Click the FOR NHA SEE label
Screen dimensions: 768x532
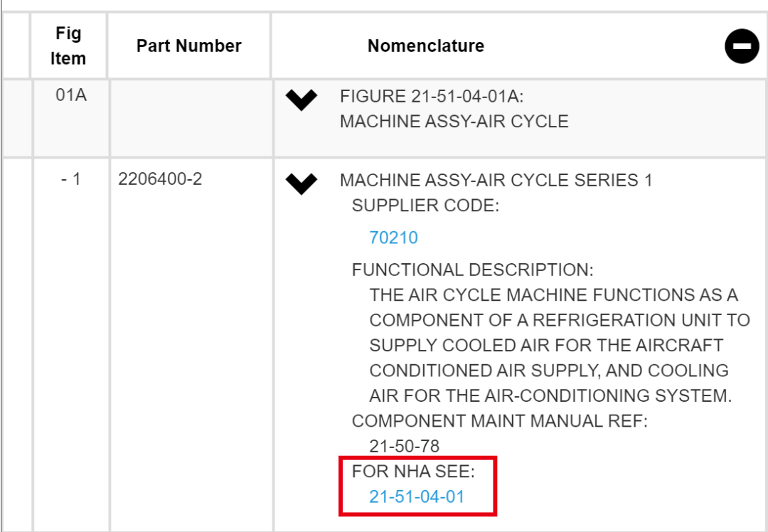(x=412, y=472)
